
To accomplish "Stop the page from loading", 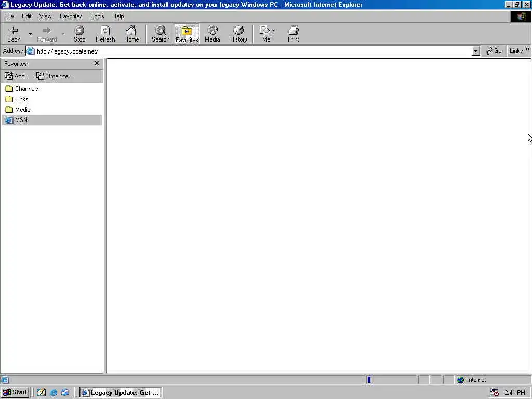I will [79, 34].
